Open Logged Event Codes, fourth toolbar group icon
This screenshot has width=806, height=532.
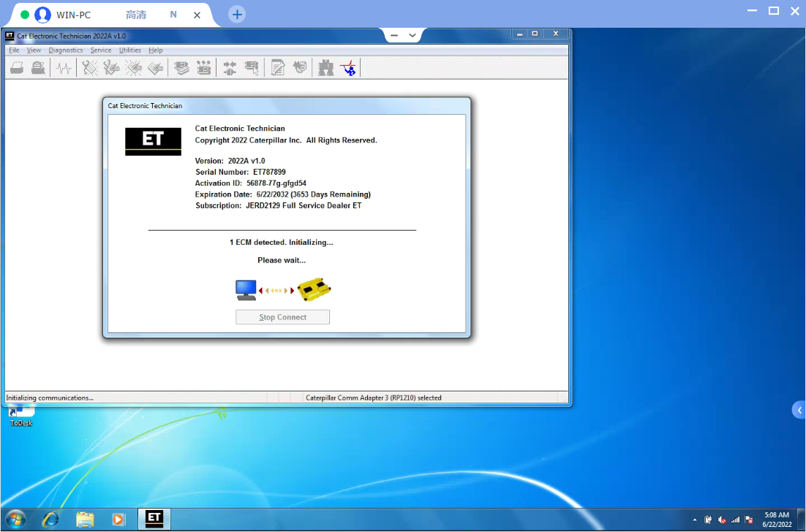point(155,68)
